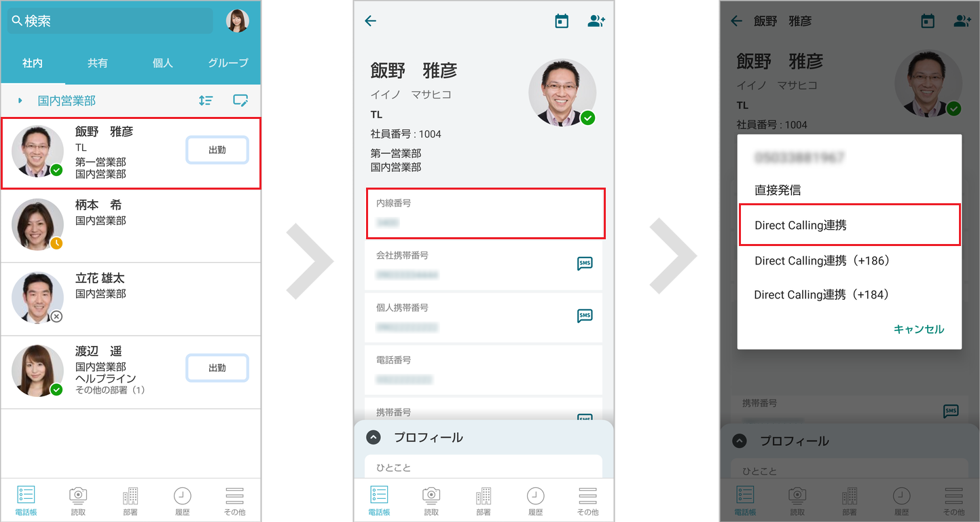Open 履歴 in the first screen's bottom bar
Viewport: 980px width, 522px height.
coord(182,501)
